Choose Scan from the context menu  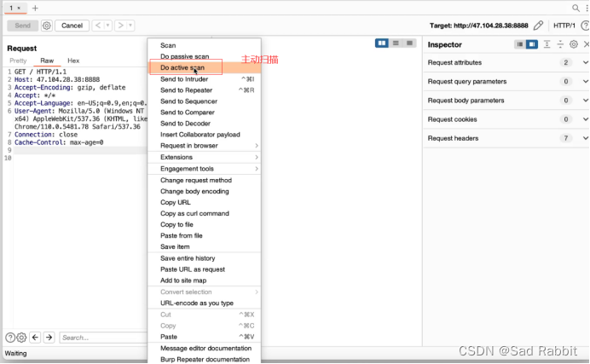[x=205, y=45]
